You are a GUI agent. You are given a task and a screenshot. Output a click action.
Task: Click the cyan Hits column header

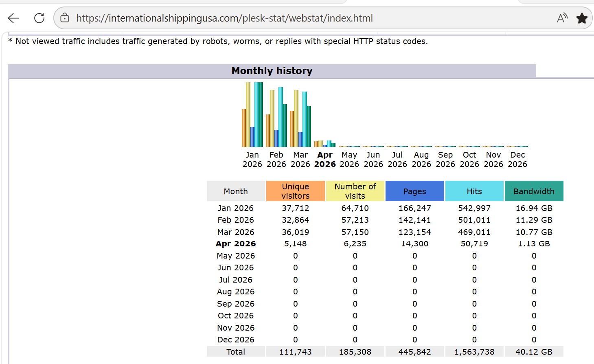click(474, 191)
